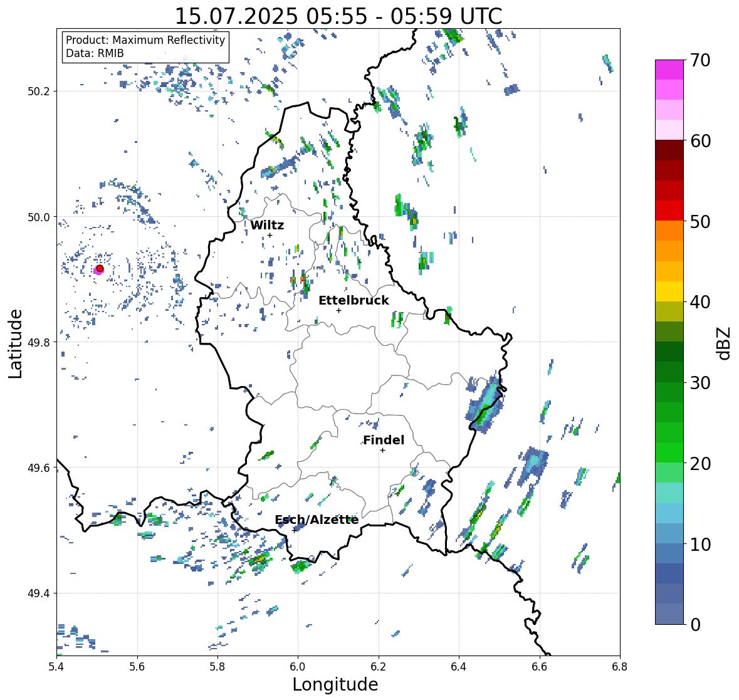Click the 40 value on colorbar
Viewport: 739px width, 700px height.
(700, 302)
